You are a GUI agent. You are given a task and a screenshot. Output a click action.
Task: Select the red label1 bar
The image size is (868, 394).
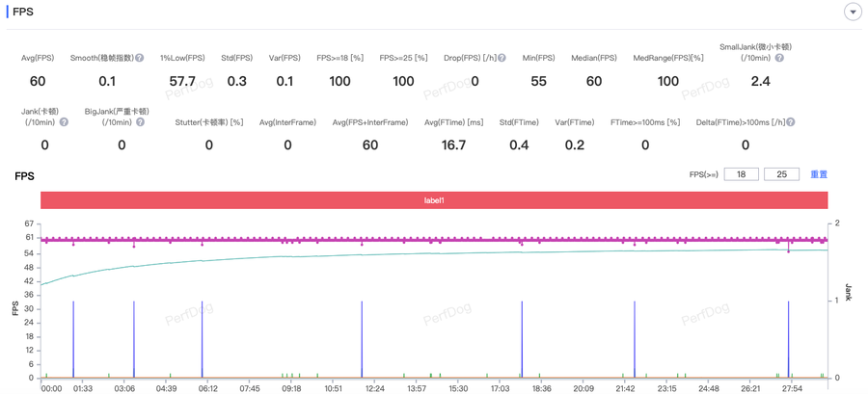click(434, 200)
